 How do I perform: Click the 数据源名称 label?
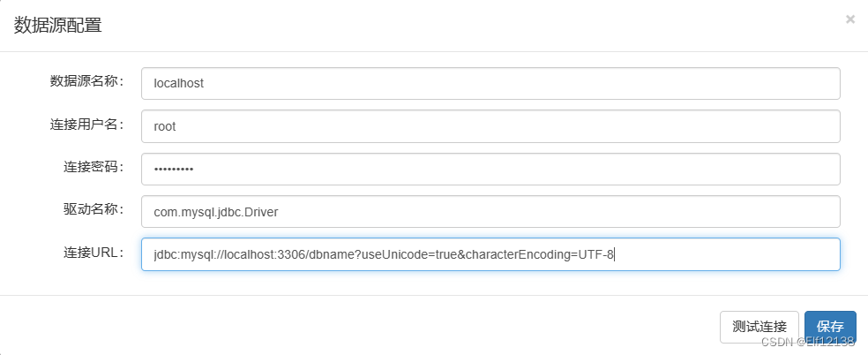pos(87,81)
